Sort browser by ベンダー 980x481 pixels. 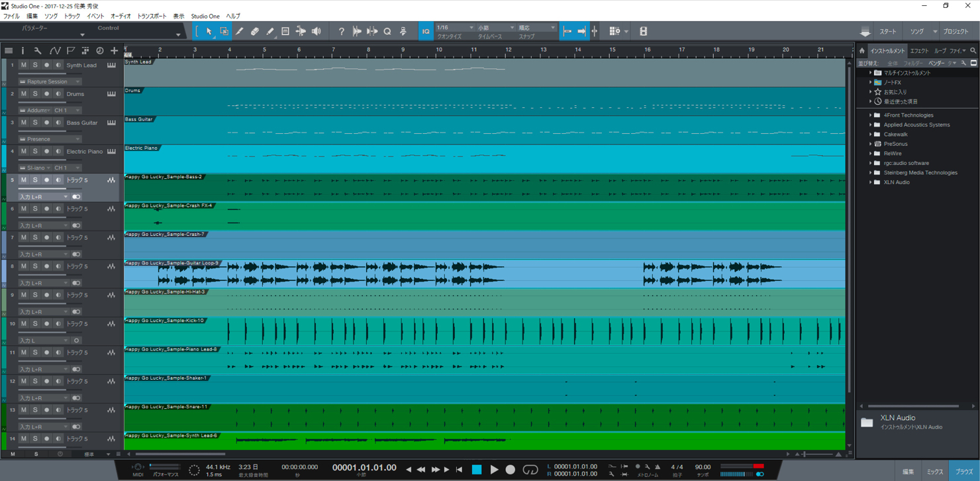point(936,63)
